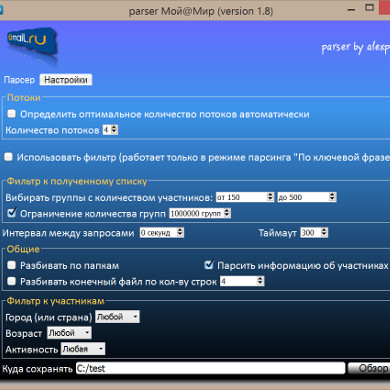The width and height of the screenshot is (390, 390).
Task: Click the Потоки group heading
Action: (24, 98)
